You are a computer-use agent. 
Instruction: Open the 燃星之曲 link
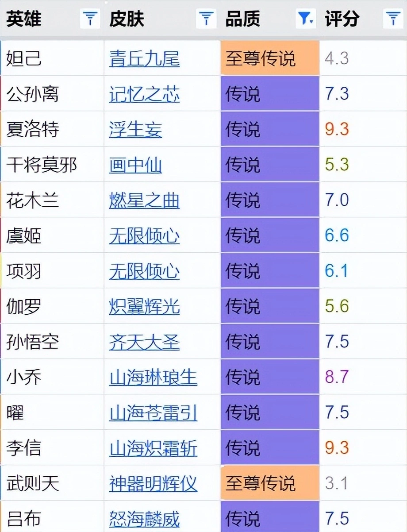[x=144, y=200]
